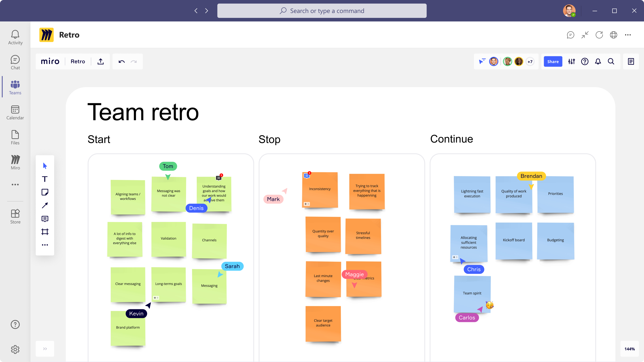This screenshot has height=362, width=644.
Task: Click the blue Share button
Action: click(553, 61)
